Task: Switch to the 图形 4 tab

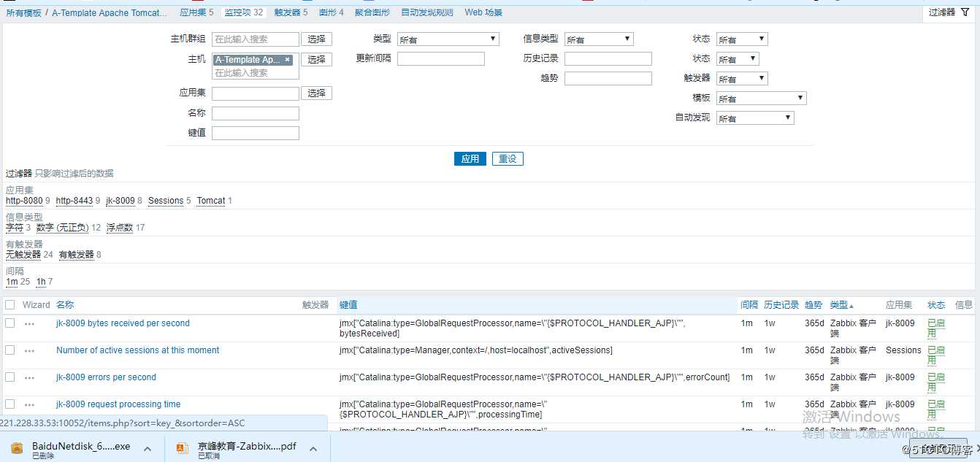Action: [x=331, y=12]
